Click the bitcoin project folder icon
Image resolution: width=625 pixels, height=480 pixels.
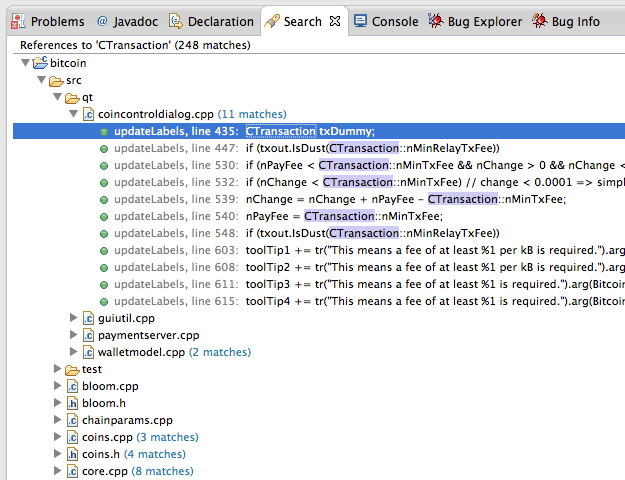(40, 63)
